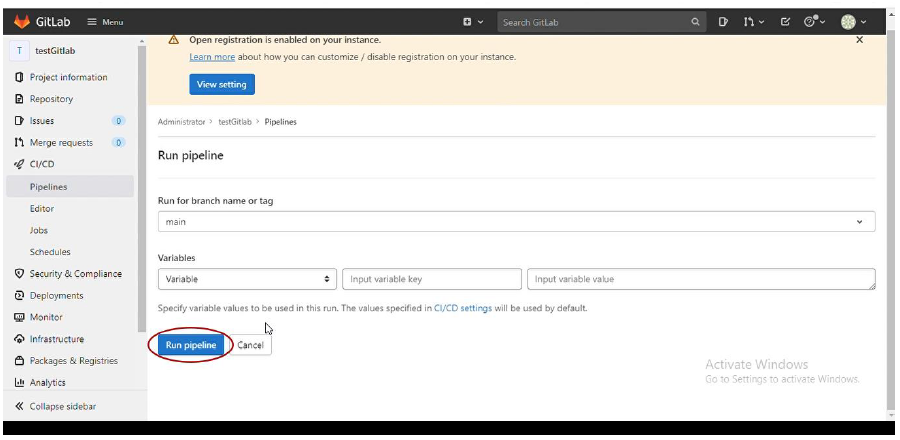Click the GitLab fox logo

22,22
